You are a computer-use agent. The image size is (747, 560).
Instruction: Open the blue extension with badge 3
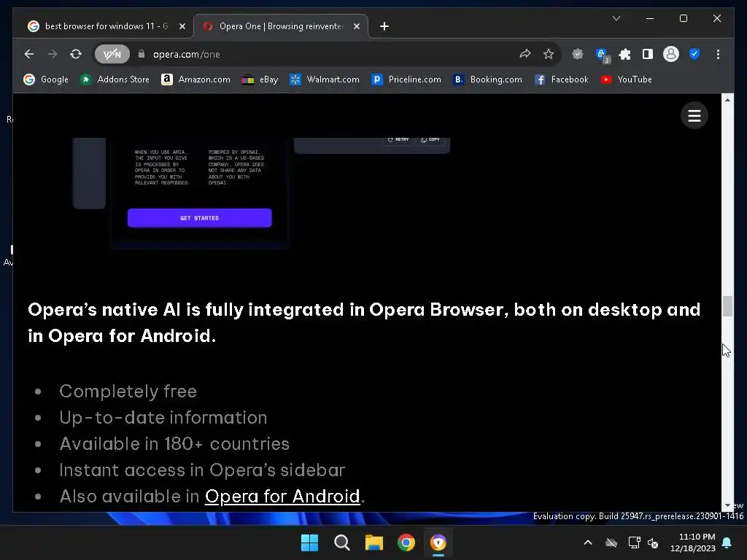602,55
